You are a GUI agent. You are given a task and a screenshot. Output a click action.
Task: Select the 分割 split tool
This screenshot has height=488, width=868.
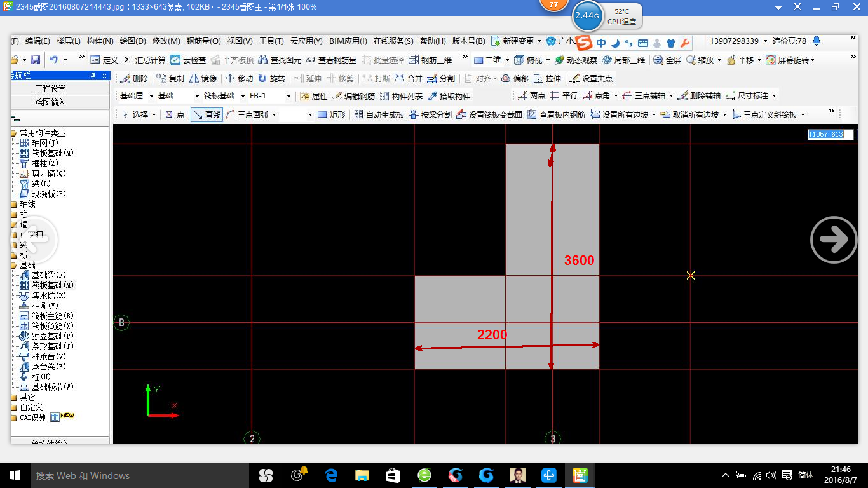pos(441,78)
